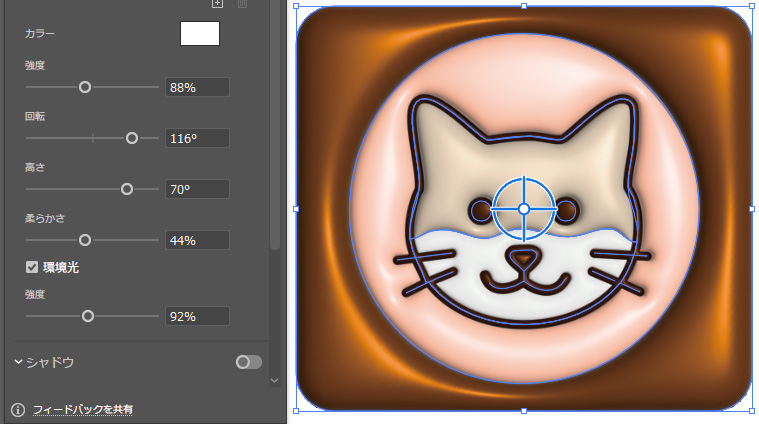Click the シャドウ section label
The width and height of the screenshot is (759, 424).
pyautogui.click(x=50, y=362)
